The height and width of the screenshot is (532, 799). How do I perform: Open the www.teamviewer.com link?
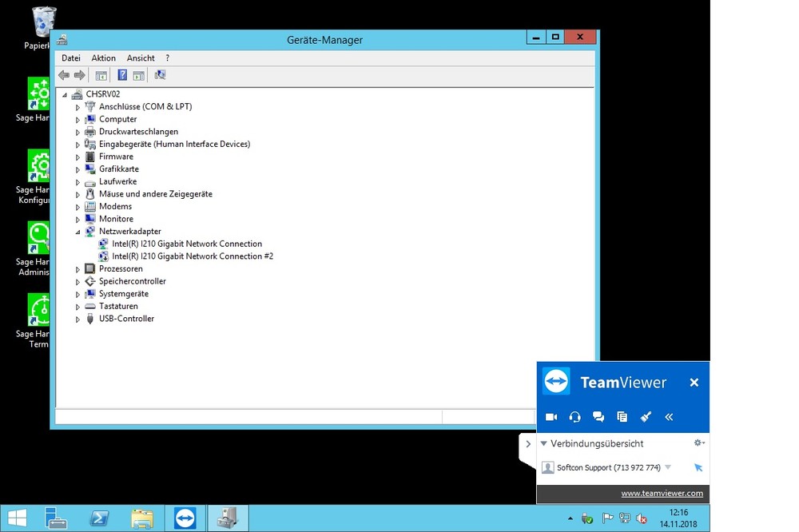click(662, 494)
